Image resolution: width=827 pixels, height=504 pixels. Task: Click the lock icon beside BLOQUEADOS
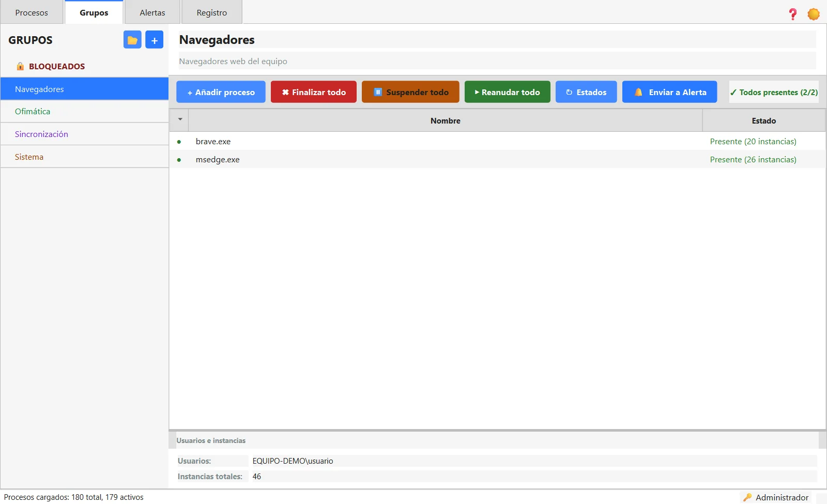(20, 66)
